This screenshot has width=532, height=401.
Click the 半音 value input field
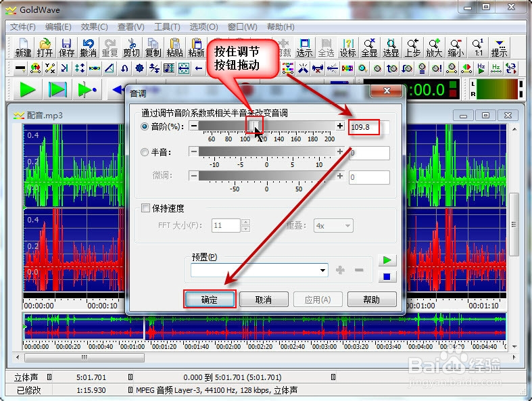pos(369,153)
